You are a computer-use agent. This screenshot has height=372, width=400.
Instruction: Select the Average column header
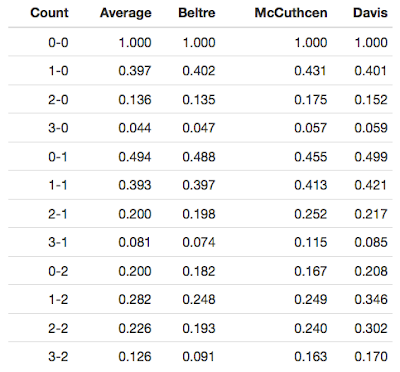[126, 13]
